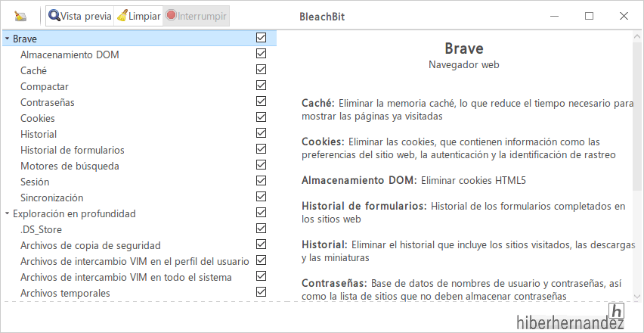Viewport: 644px width, 333px height.
Task: Uncheck the .DS_Store checkbox
Action: [x=261, y=228]
